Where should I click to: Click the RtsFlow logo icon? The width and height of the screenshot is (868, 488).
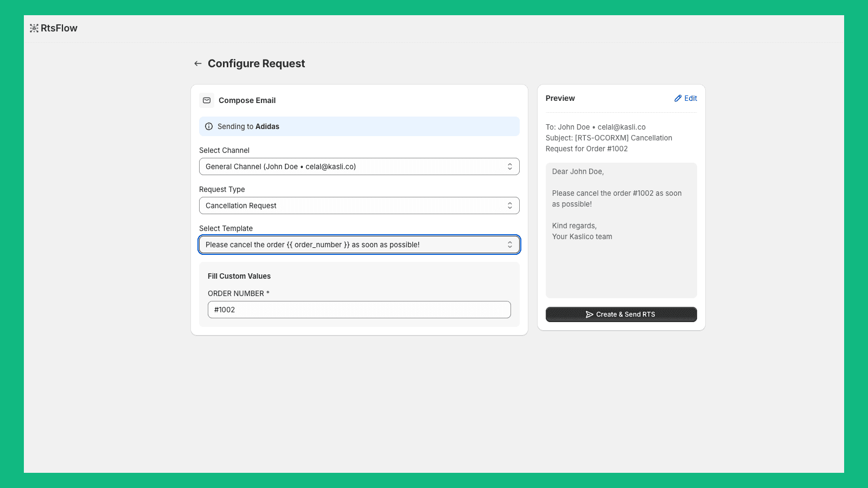pyautogui.click(x=34, y=28)
